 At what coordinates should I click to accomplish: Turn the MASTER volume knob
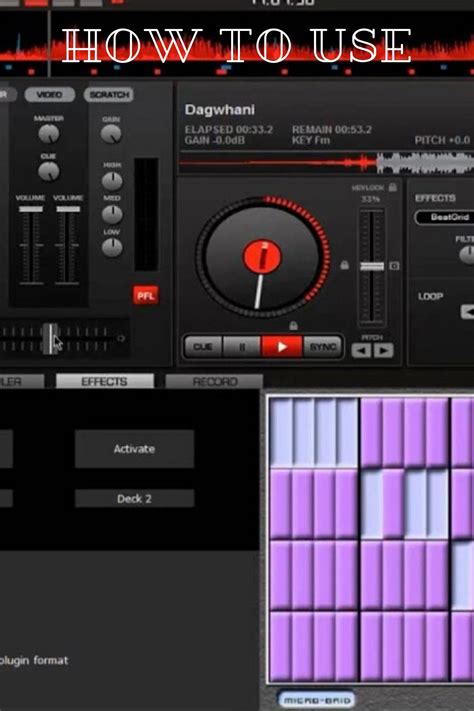49,134
